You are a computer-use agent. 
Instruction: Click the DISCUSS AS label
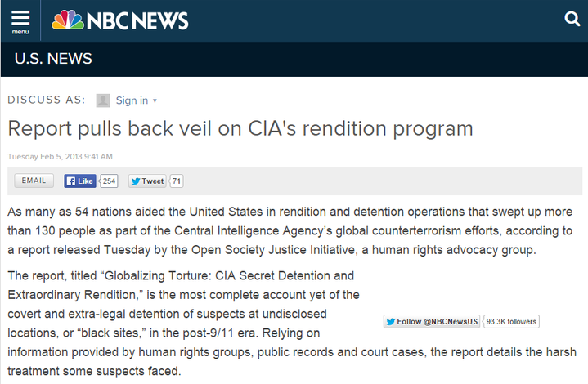click(47, 100)
